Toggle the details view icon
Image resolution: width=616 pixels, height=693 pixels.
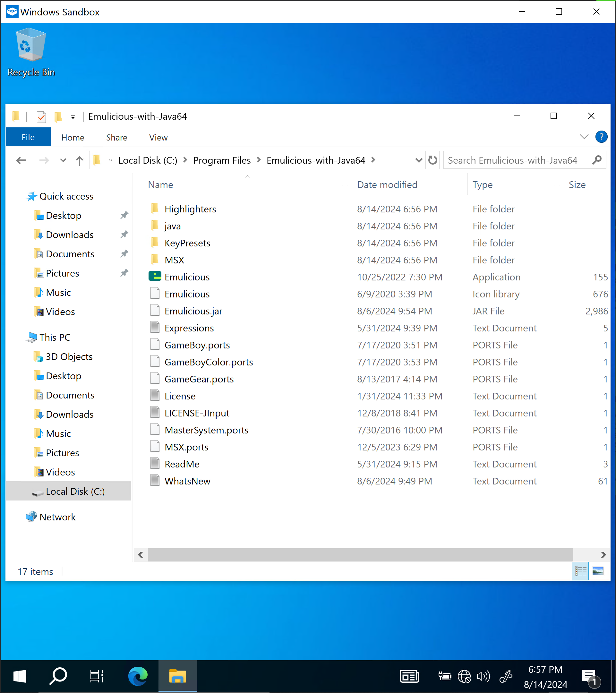pyautogui.click(x=581, y=570)
